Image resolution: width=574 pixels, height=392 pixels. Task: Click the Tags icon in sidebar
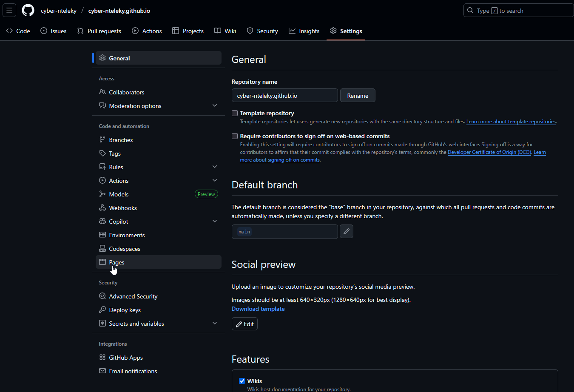click(x=102, y=153)
